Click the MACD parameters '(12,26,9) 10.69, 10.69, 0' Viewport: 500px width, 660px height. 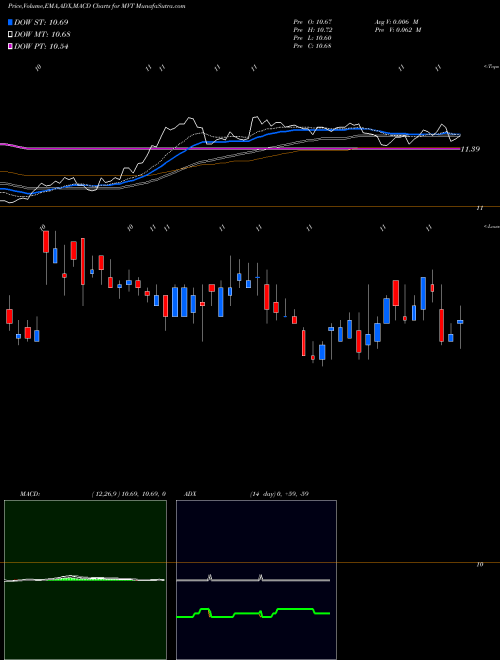point(128,494)
